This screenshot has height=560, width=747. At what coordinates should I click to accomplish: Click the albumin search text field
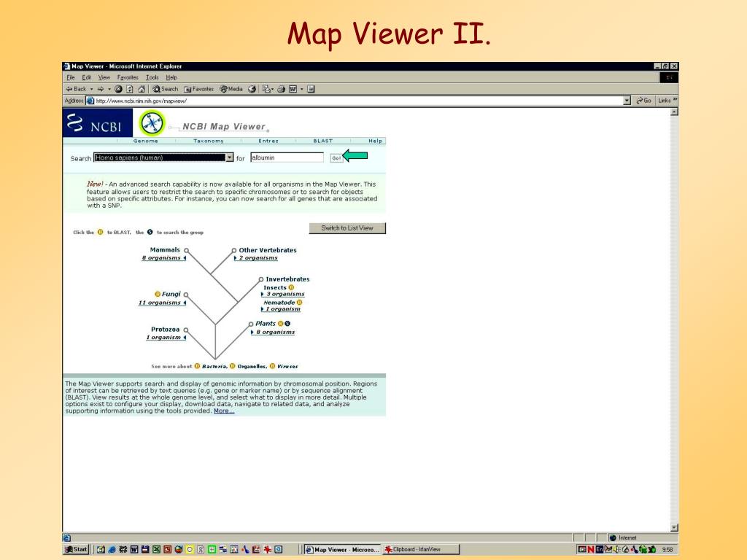(x=287, y=157)
